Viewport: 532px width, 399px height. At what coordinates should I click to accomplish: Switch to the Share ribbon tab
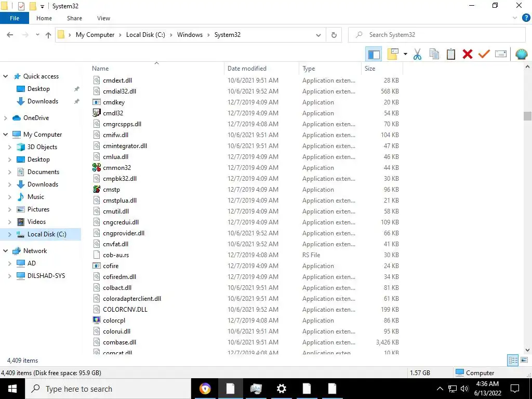[x=74, y=18]
